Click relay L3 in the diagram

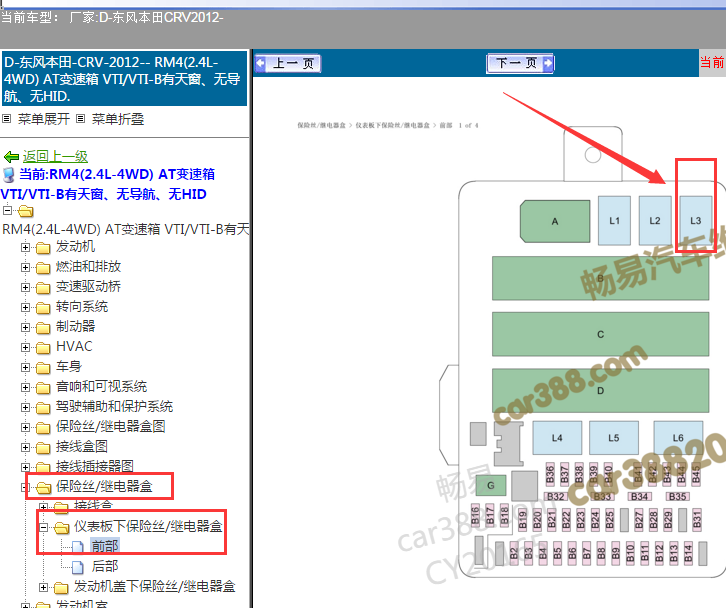pyautogui.click(x=695, y=220)
